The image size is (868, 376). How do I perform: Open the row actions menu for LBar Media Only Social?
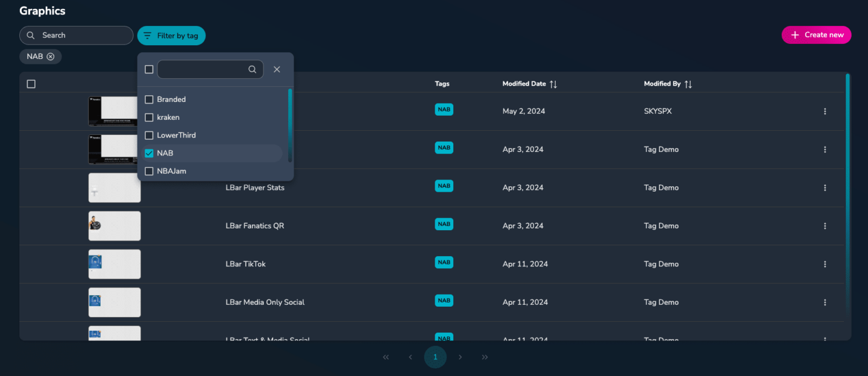tap(825, 302)
